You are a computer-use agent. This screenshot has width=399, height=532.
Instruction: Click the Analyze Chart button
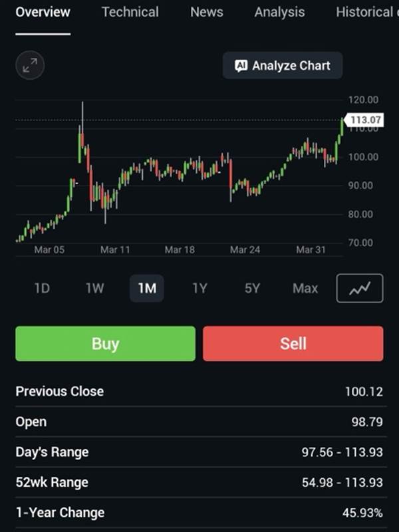coord(283,66)
